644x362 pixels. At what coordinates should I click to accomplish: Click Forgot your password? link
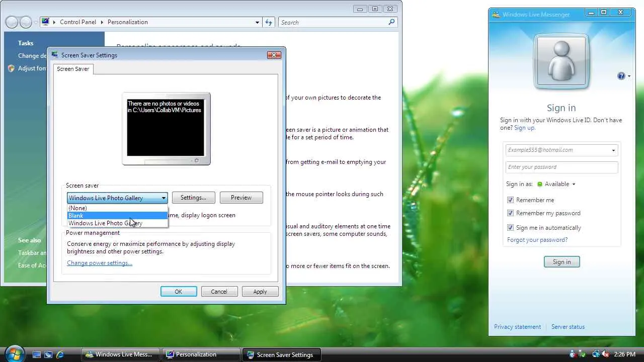coord(537,240)
